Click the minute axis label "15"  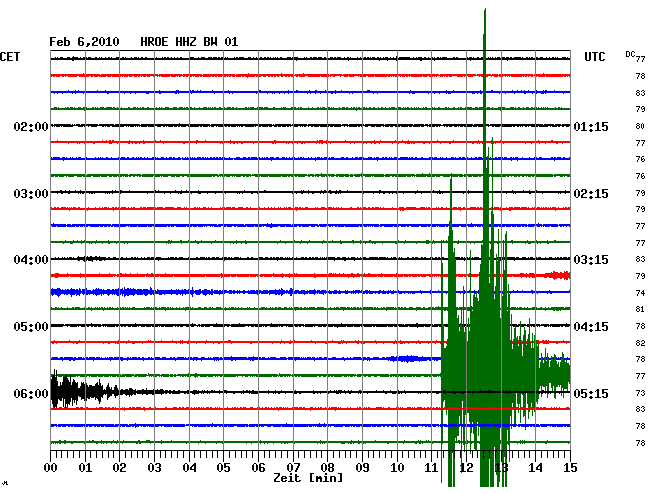pyautogui.click(x=570, y=468)
